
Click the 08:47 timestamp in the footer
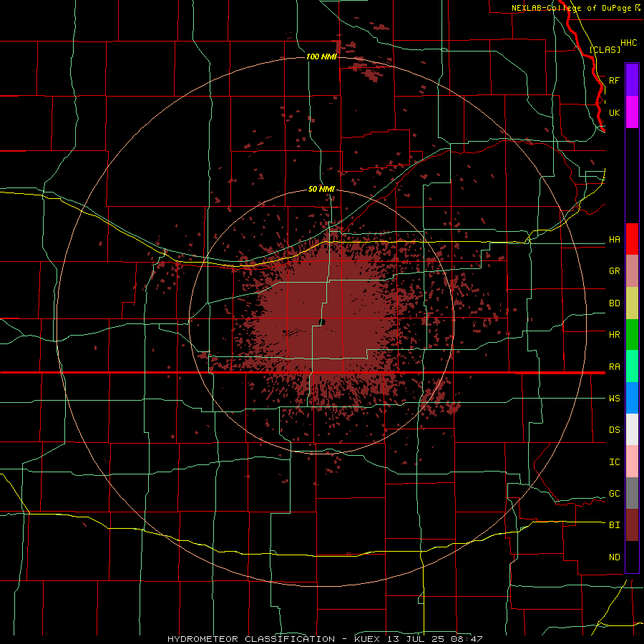click(466, 639)
